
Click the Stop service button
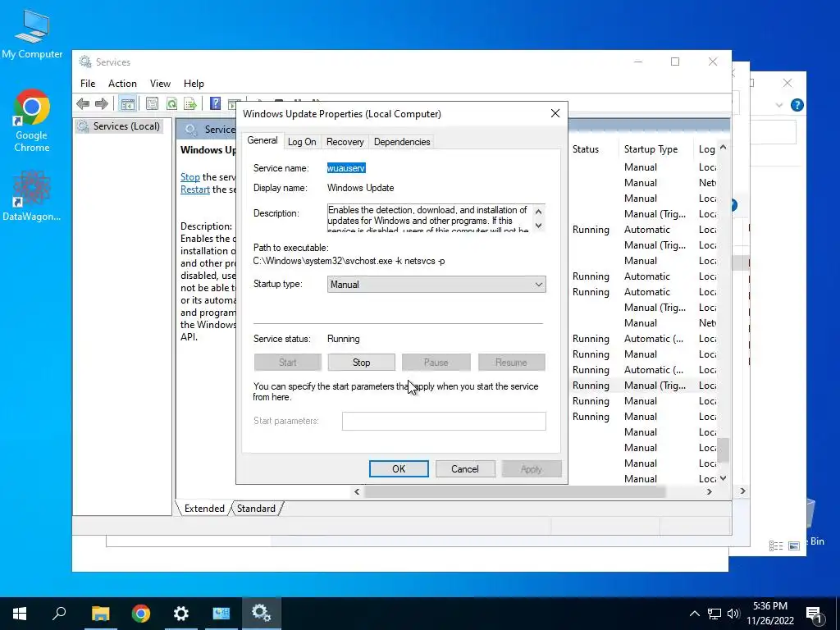pyautogui.click(x=362, y=363)
